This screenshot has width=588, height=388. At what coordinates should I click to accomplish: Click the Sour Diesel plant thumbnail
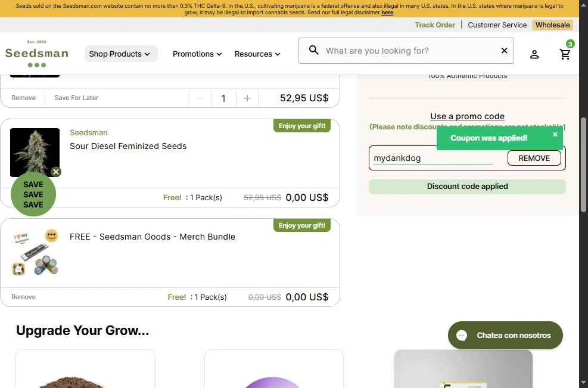pyautogui.click(x=35, y=153)
